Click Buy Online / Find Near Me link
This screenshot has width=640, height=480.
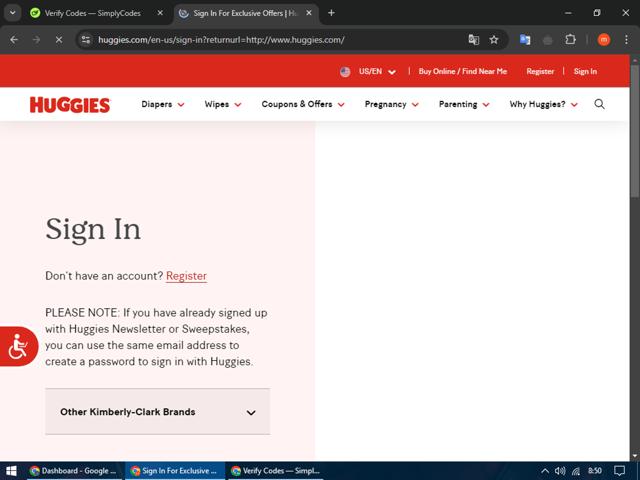click(x=462, y=71)
